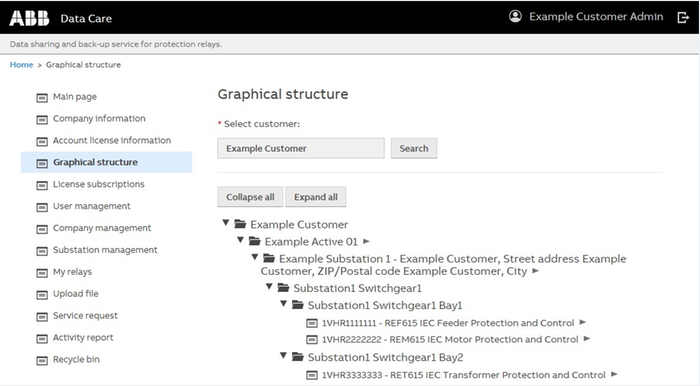Collapse the Substation1 Switchgear1 Bay2 node
The image size is (700, 386).
point(283,355)
